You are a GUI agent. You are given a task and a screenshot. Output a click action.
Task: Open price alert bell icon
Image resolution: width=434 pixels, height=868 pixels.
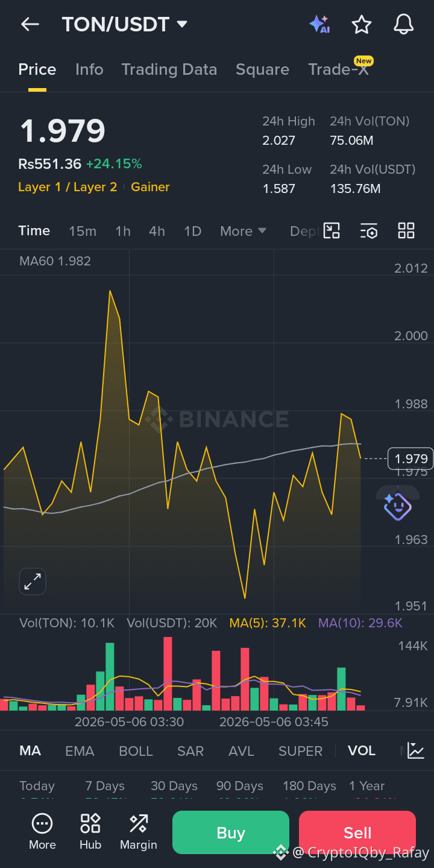click(x=404, y=24)
